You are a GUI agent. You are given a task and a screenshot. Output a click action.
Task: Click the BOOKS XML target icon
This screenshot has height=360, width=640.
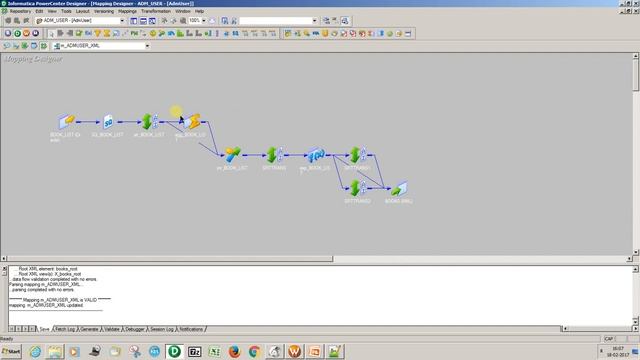pos(399,189)
